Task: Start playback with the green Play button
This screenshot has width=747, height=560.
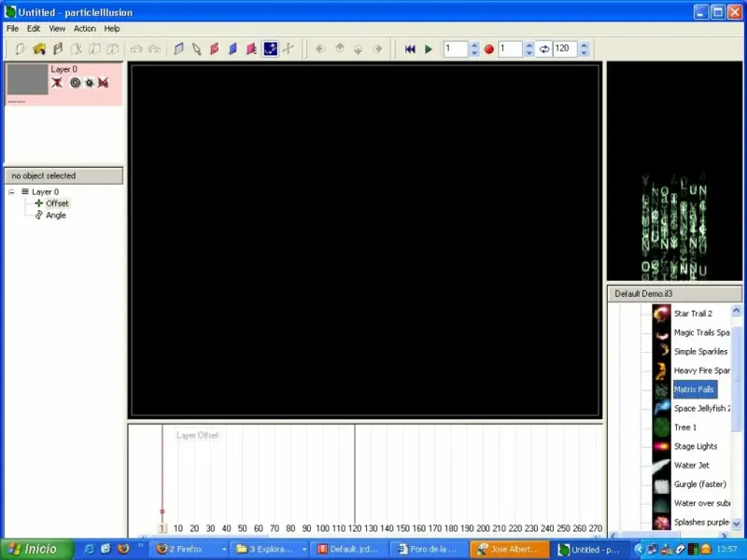Action: (x=429, y=49)
